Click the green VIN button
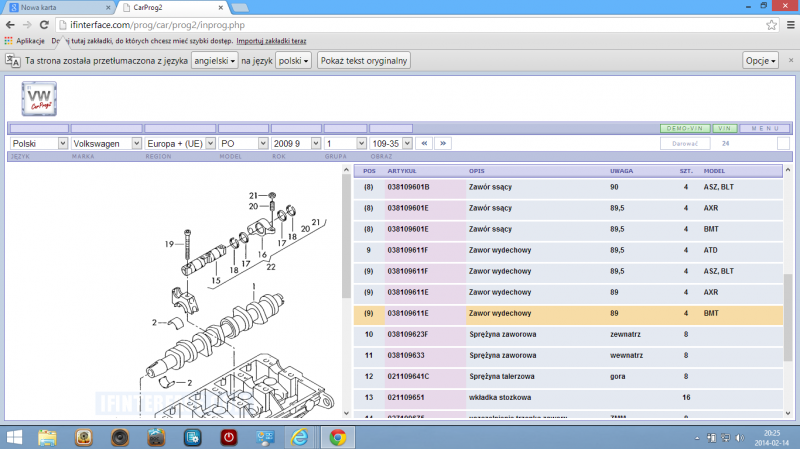The height and width of the screenshot is (449, 800). (x=724, y=129)
